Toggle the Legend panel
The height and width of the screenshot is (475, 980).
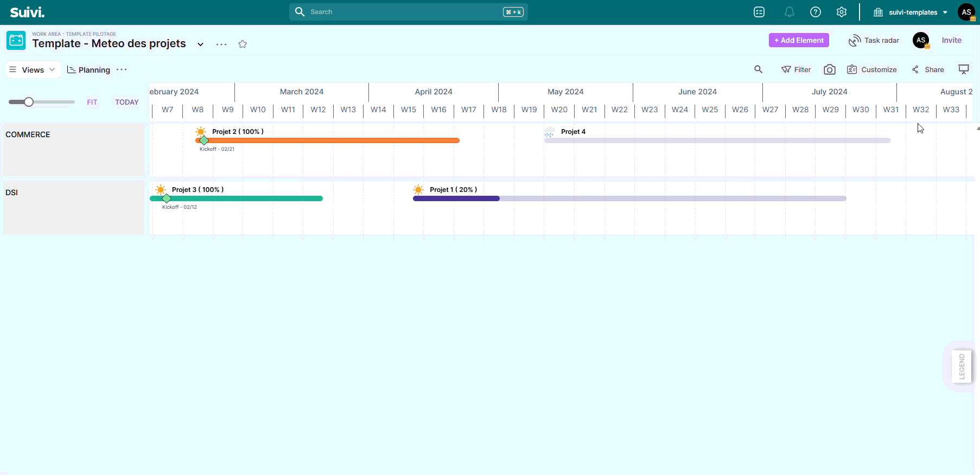962,367
